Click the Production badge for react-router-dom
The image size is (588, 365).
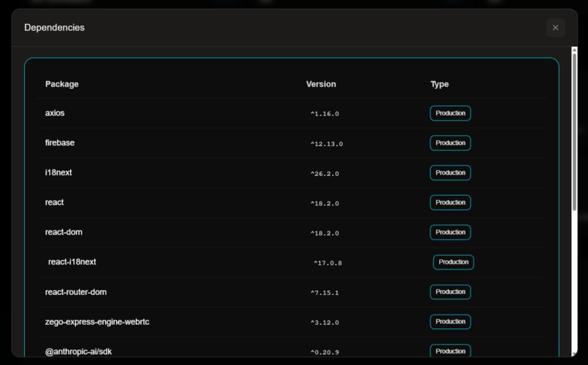(x=450, y=292)
